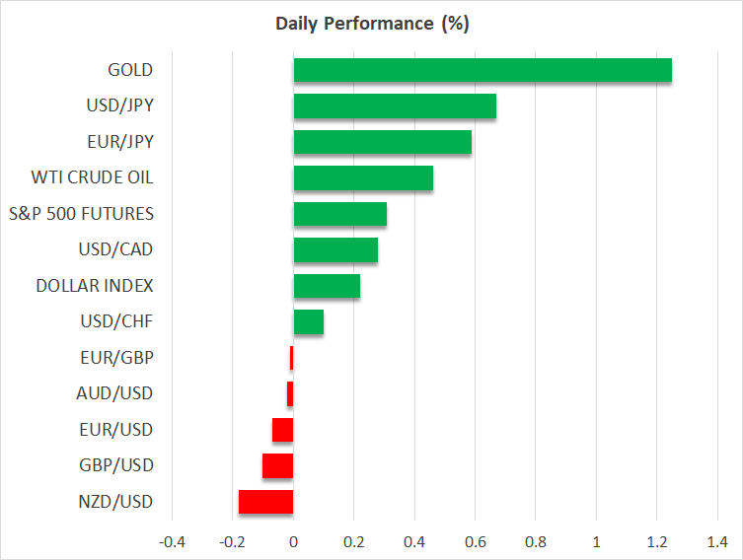Click the Daily Performance (%) chart title

tap(371, 24)
